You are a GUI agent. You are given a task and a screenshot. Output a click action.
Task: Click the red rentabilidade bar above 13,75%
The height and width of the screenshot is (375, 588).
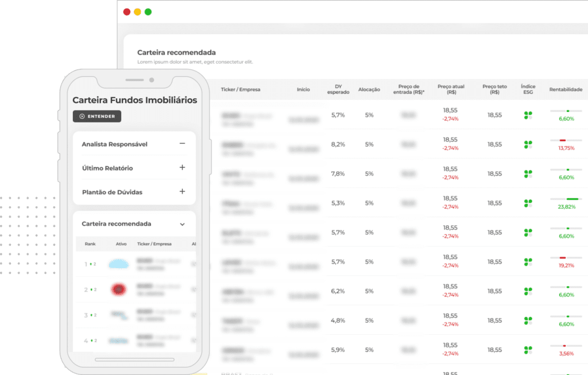[563, 140]
